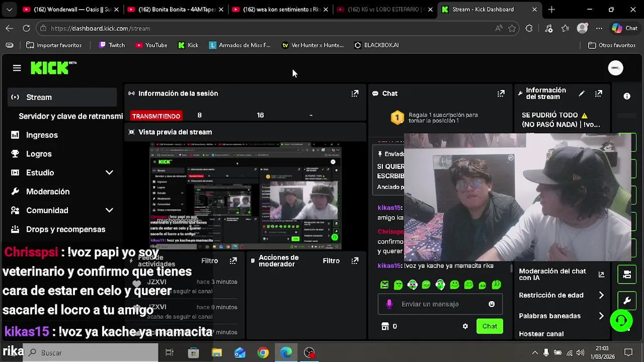Click the purple microphone icon in chat

389,304
